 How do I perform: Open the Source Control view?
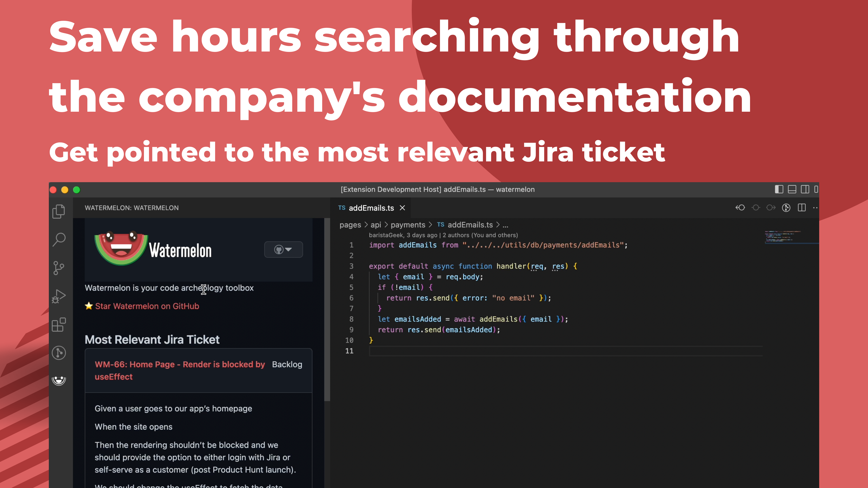click(x=59, y=268)
